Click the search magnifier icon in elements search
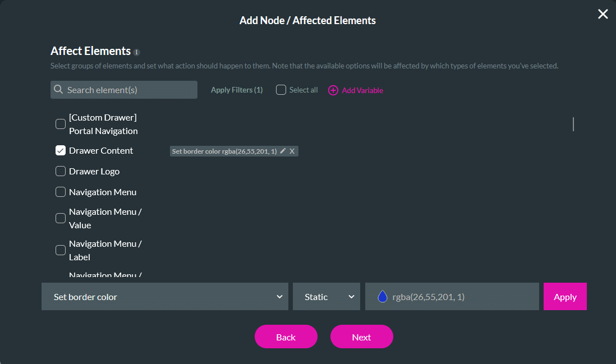 pos(58,90)
